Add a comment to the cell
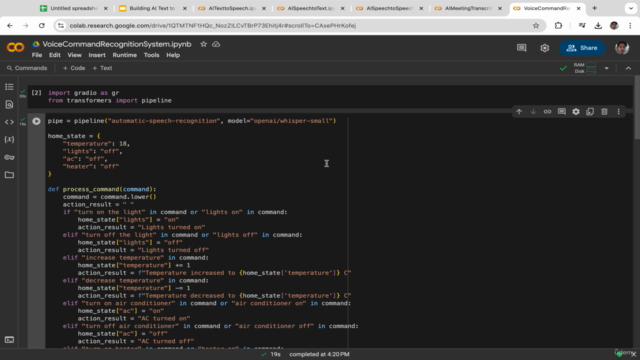640x360 pixels. pos(562,111)
